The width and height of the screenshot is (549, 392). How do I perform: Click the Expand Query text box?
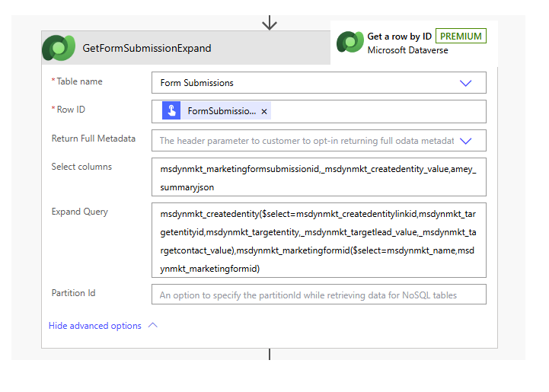(x=318, y=240)
